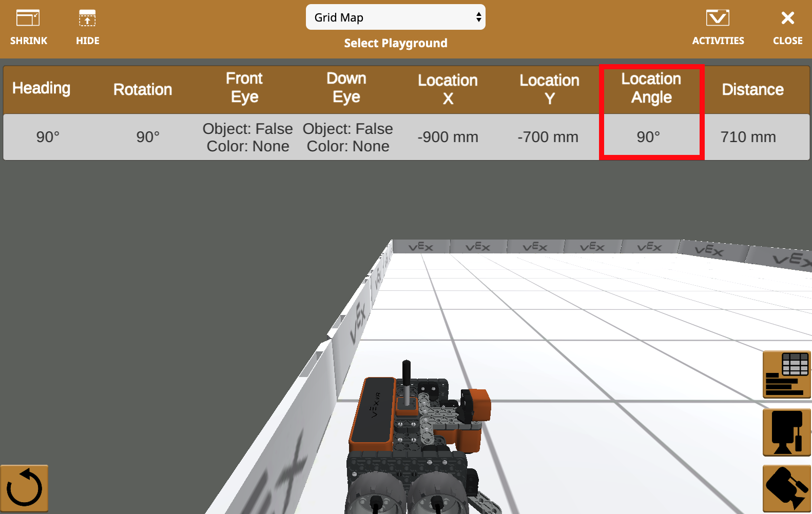Image resolution: width=812 pixels, height=514 pixels.
Task: Click the Location Y value -700 mm
Action: click(x=548, y=137)
